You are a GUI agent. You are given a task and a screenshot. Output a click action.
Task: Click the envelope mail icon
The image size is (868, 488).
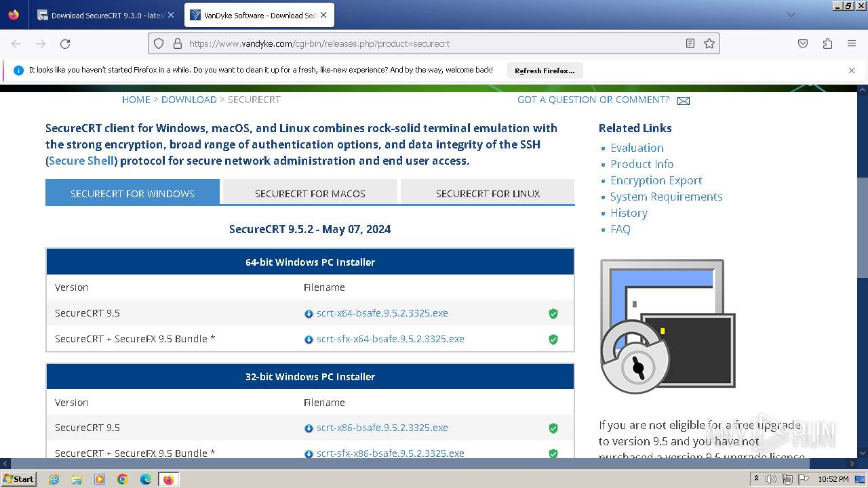point(684,101)
